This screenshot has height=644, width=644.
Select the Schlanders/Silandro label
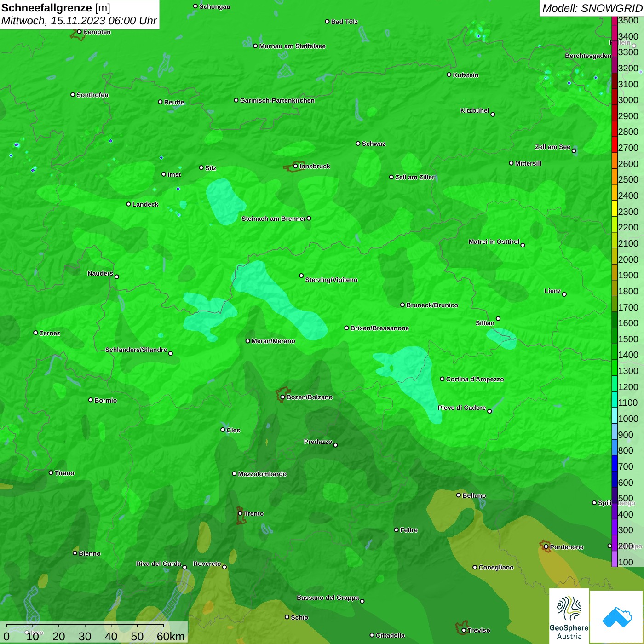137,350
